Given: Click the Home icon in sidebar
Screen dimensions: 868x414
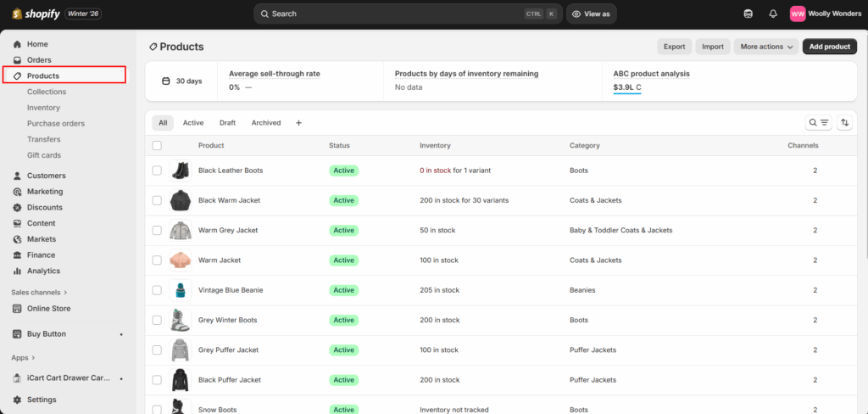Looking at the screenshot, I should [18, 44].
